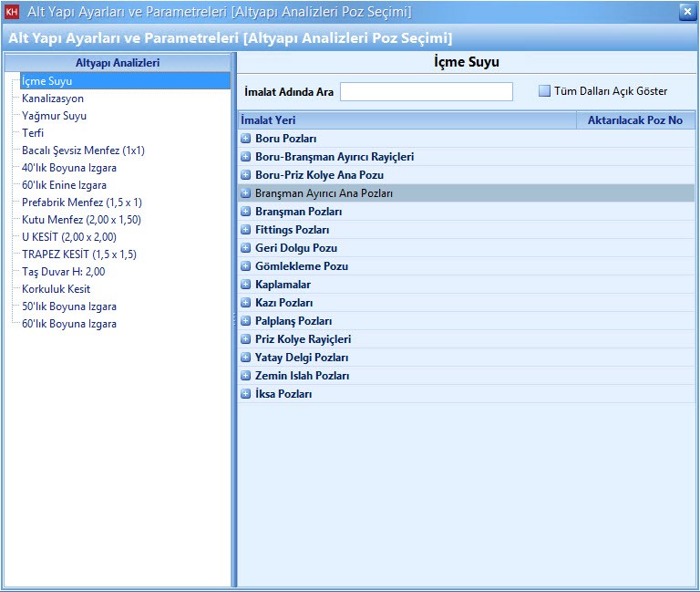
Task: Click the Aktarılacak Poz No column header
Action: [x=635, y=120]
